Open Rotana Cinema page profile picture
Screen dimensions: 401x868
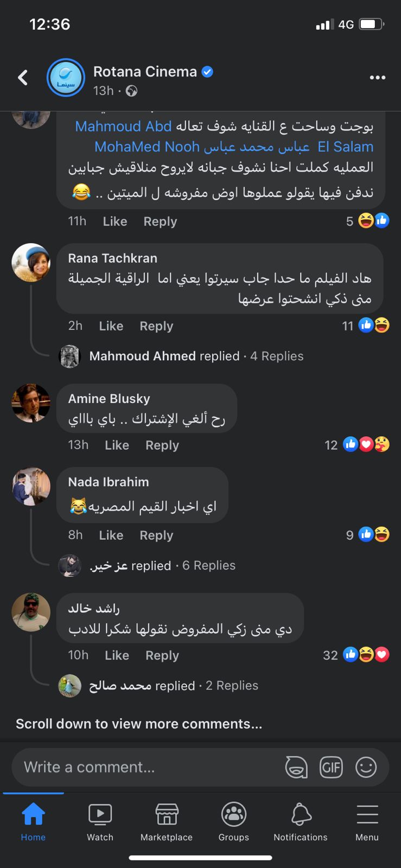[66, 78]
